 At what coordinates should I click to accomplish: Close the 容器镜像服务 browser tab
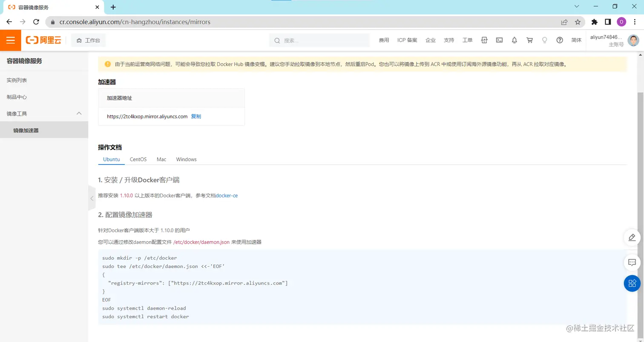(98, 7)
